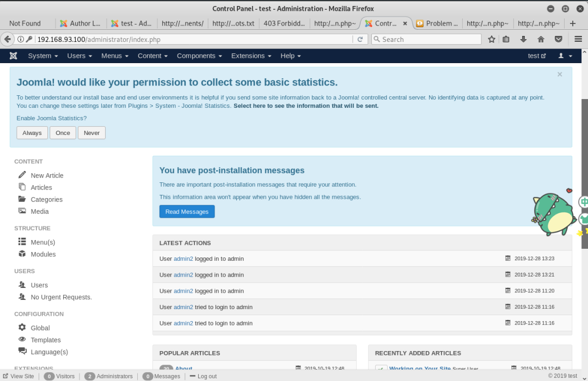Switch to the Not Found tab

(24, 23)
